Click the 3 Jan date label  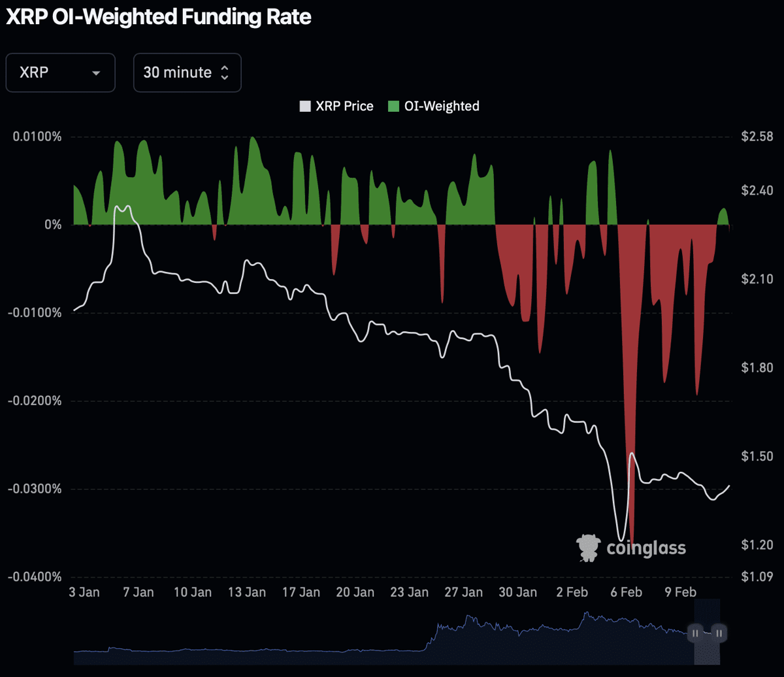point(83,593)
